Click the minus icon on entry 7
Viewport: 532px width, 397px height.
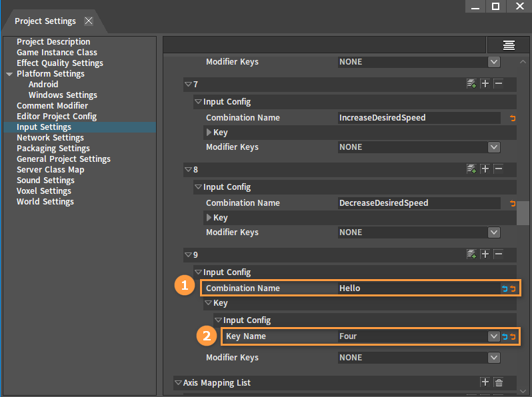498,83
